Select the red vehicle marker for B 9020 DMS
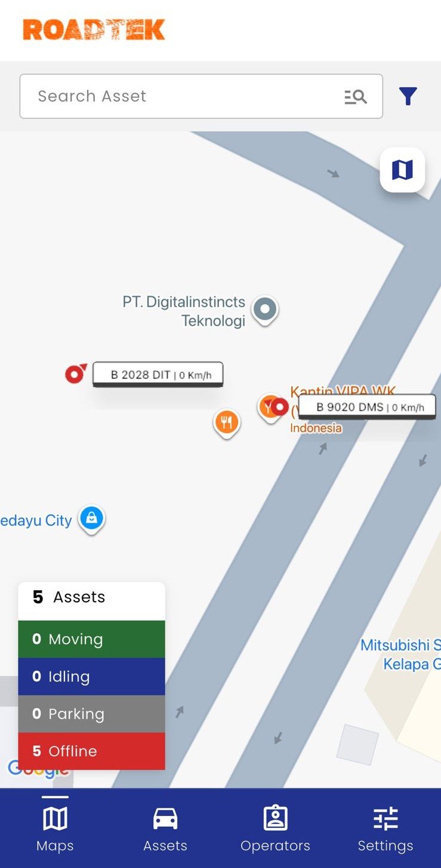 coord(279,407)
